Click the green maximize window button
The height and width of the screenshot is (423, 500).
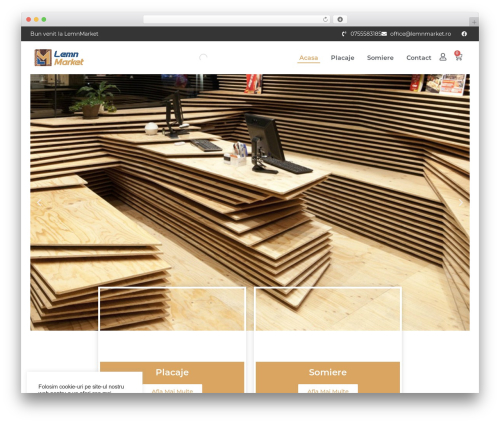44,20
